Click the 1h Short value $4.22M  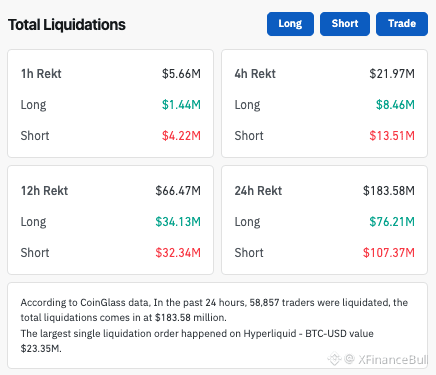[x=181, y=136]
